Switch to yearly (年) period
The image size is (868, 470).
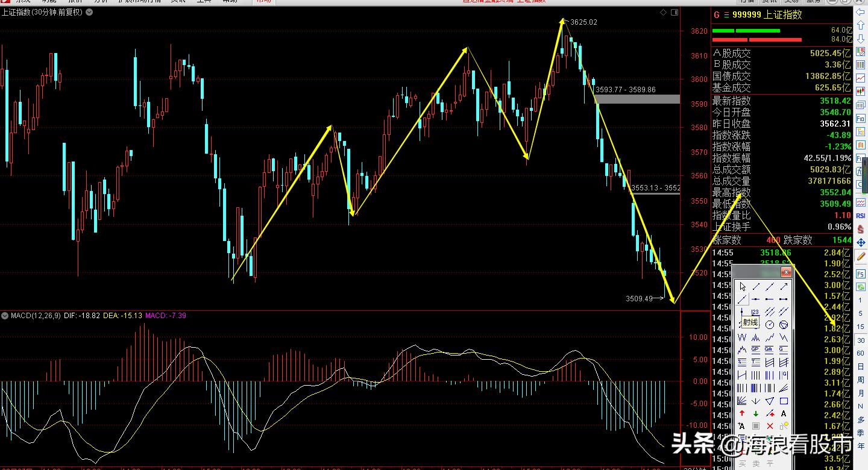click(861, 446)
